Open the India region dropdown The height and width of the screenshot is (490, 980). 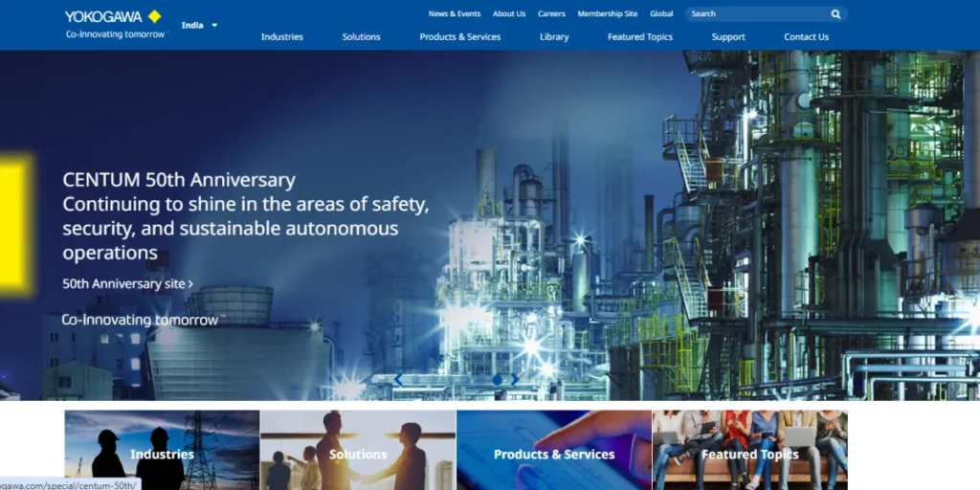click(199, 26)
